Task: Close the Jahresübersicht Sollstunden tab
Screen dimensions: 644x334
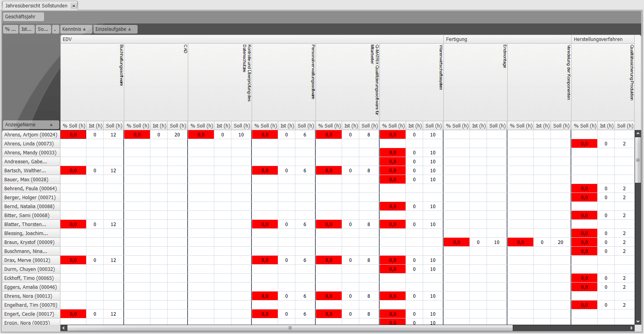Action: (x=74, y=6)
